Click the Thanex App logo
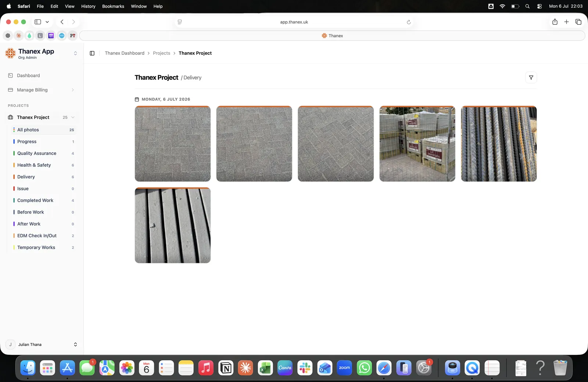Image resolution: width=588 pixels, height=382 pixels. 11,53
